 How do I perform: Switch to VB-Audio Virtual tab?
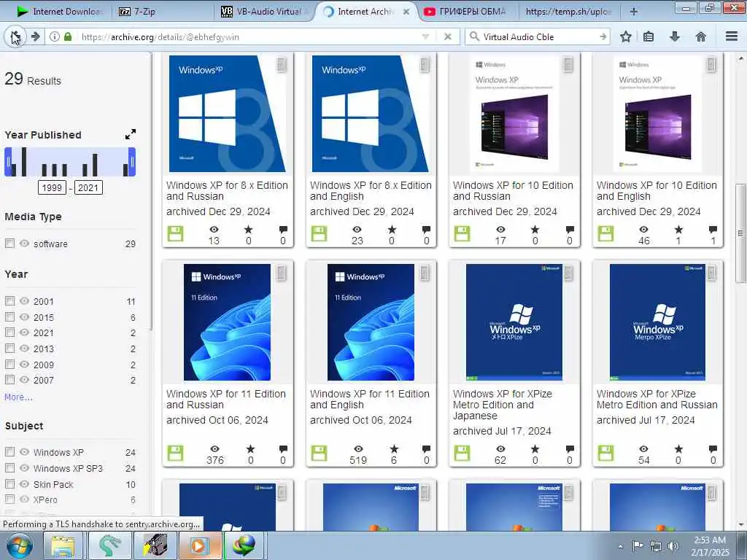(x=265, y=12)
